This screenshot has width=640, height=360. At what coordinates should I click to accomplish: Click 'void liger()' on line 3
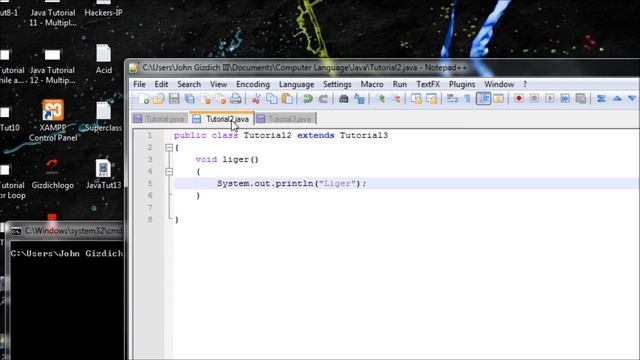click(227, 160)
